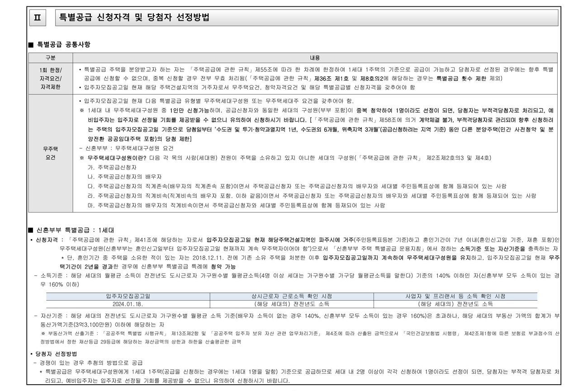Click the '무주택 요건' row label cell

[51, 153]
